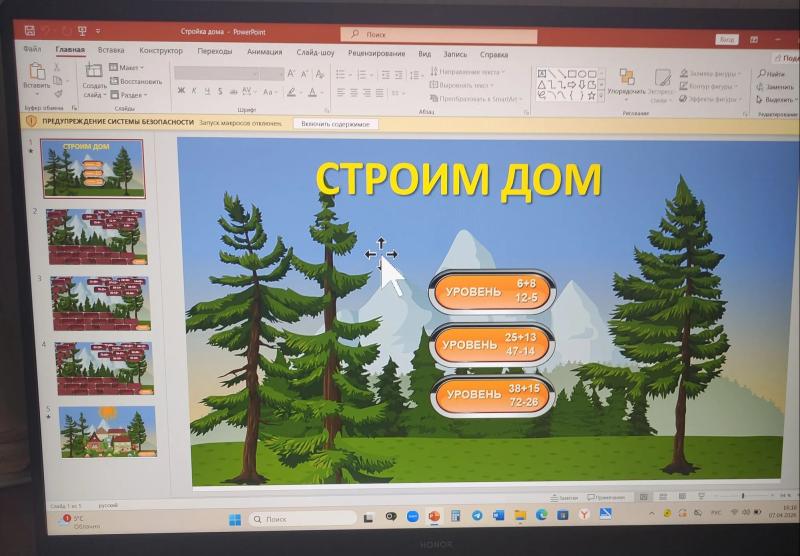Toggle italic К formatting

(194, 91)
